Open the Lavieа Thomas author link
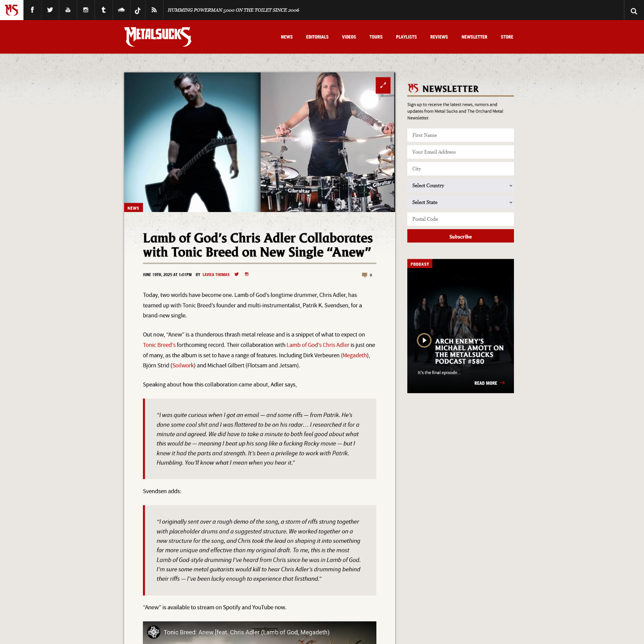 pyautogui.click(x=216, y=275)
